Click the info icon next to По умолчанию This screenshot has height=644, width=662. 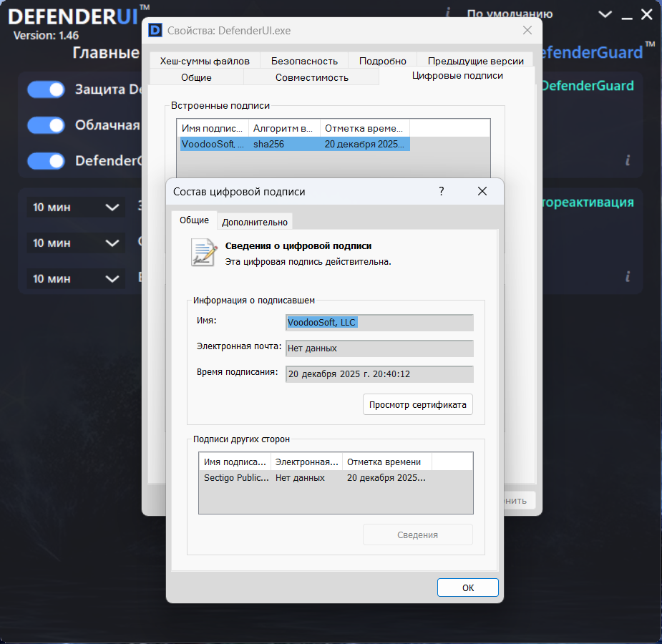click(448, 13)
